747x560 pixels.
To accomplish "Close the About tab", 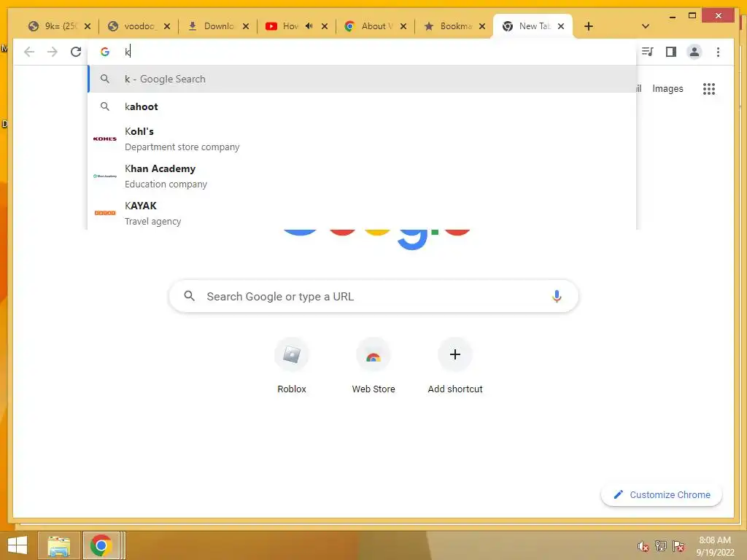I will tap(403, 26).
